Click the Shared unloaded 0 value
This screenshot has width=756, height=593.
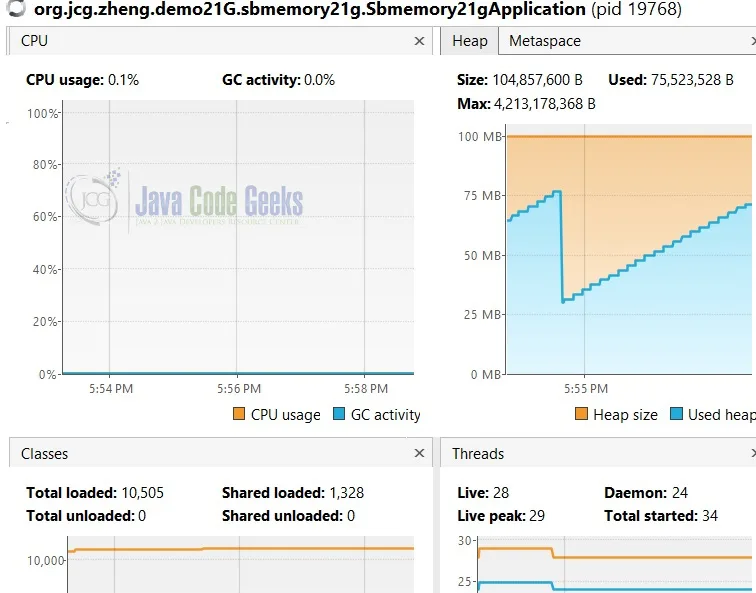click(x=351, y=516)
